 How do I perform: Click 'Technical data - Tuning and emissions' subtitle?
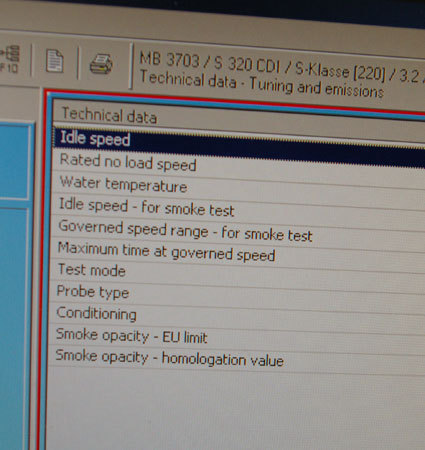[262, 85]
